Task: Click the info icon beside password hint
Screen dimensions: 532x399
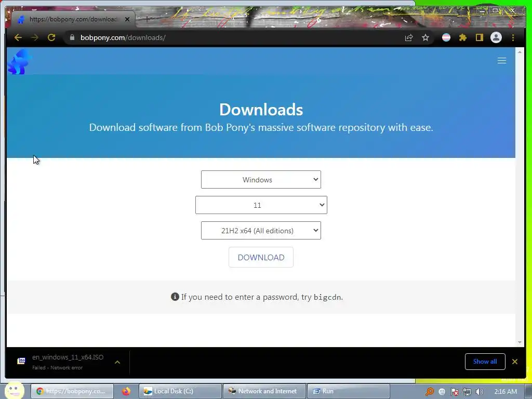Action: click(x=175, y=297)
